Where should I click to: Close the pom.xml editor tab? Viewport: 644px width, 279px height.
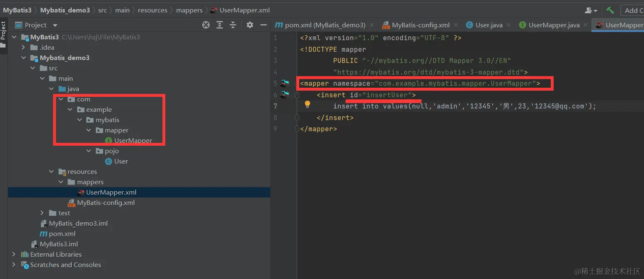click(x=372, y=25)
